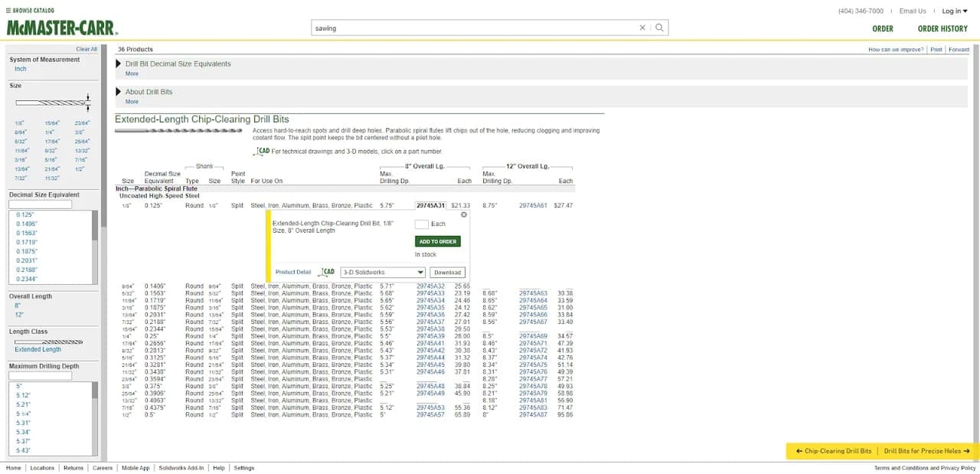980x474 pixels.
Task: Open the Solidworks Add-In footer link
Action: pos(181,468)
